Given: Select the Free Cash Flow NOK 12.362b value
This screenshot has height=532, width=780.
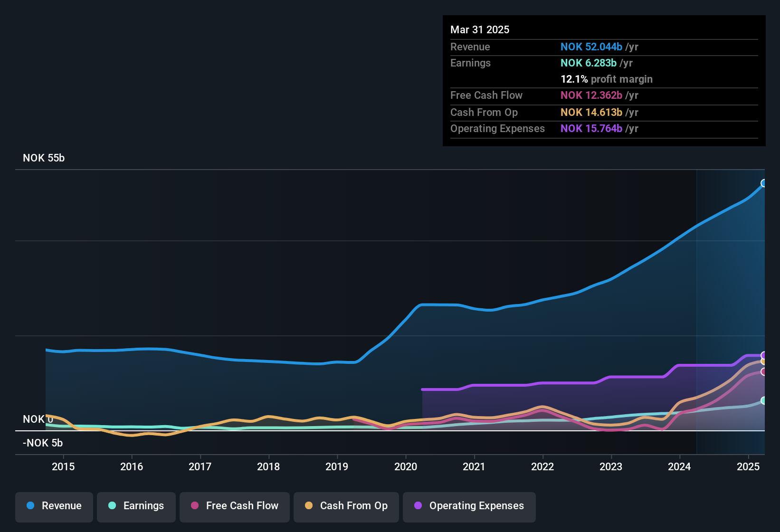Looking at the screenshot, I should 591,95.
